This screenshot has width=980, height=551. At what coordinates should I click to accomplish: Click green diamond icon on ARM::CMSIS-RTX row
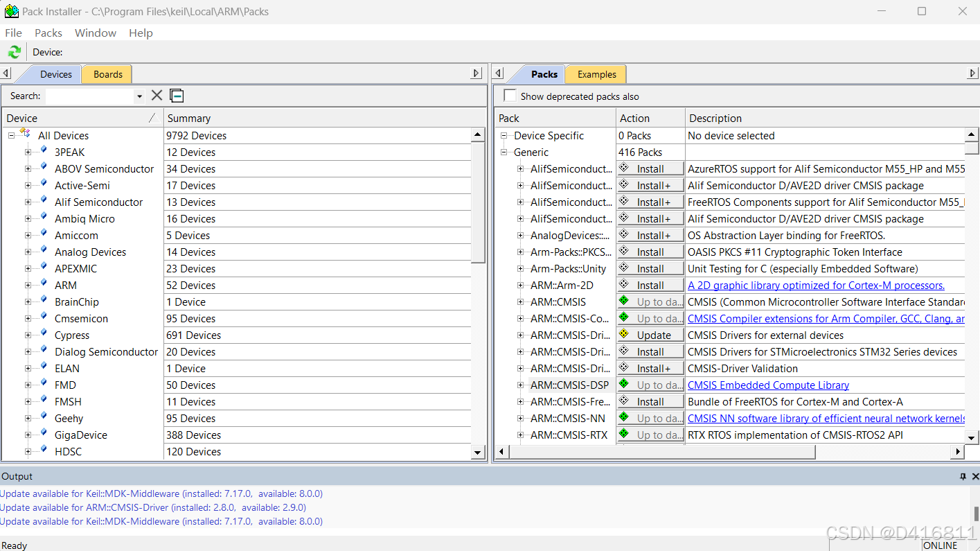coord(624,434)
